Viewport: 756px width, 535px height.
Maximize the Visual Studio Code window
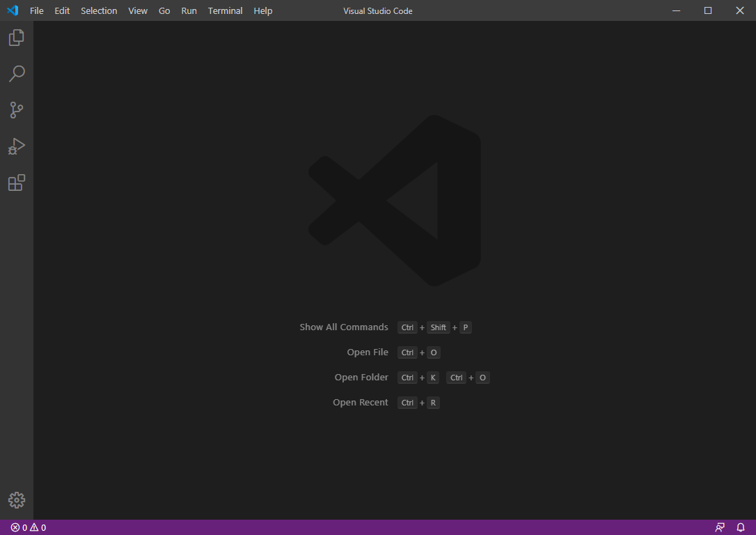[708, 10]
